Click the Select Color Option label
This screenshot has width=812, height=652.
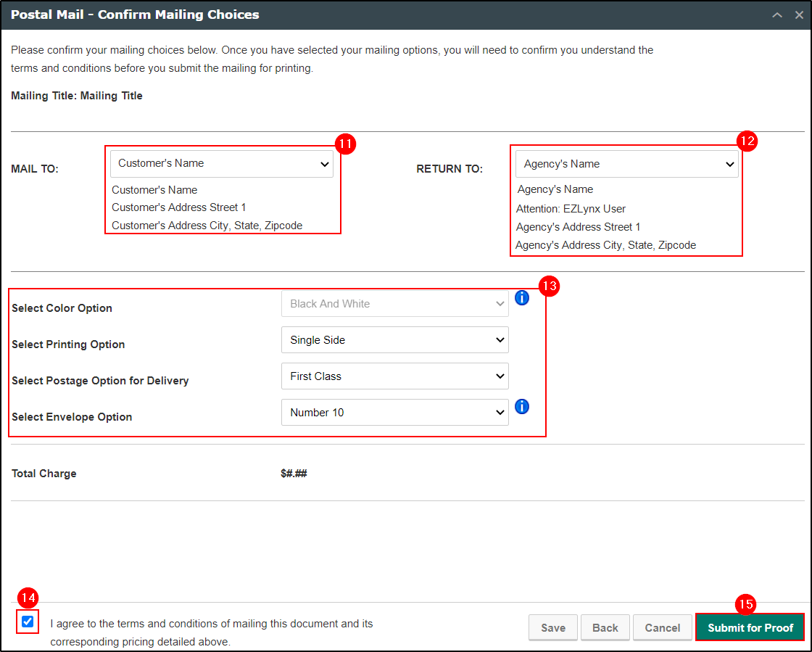[62, 308]
